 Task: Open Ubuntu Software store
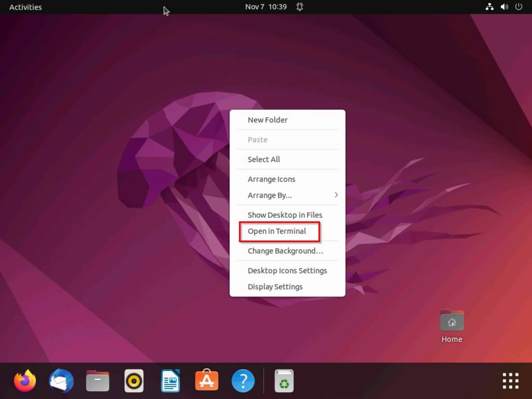tap(207, 380)
